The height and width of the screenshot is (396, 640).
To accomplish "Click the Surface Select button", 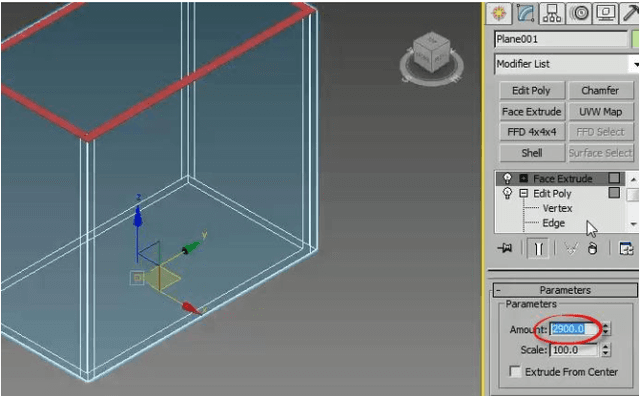I will click(600, 153).
